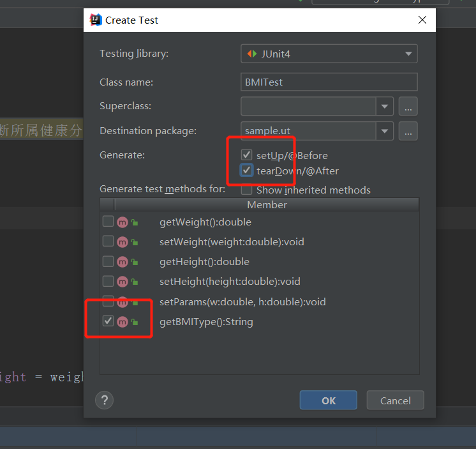Expand the Destination package dropdown arrow
476x449 pixels.
click(385, 131)
